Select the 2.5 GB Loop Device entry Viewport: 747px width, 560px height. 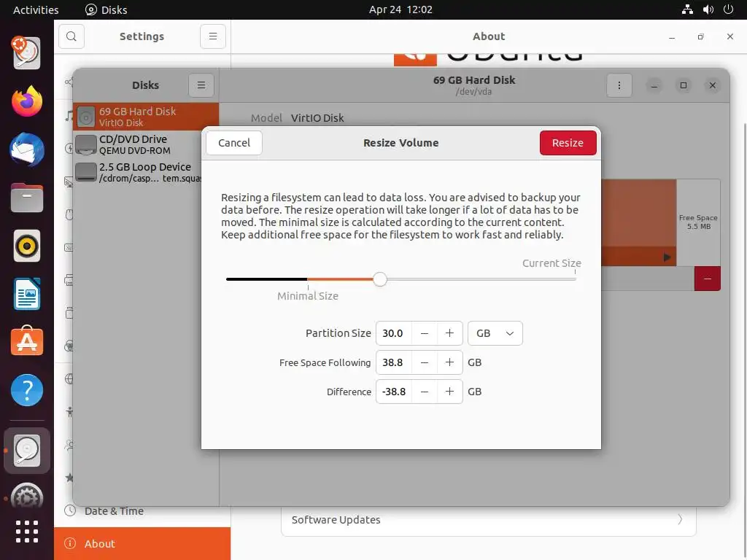tap(138, 172)
